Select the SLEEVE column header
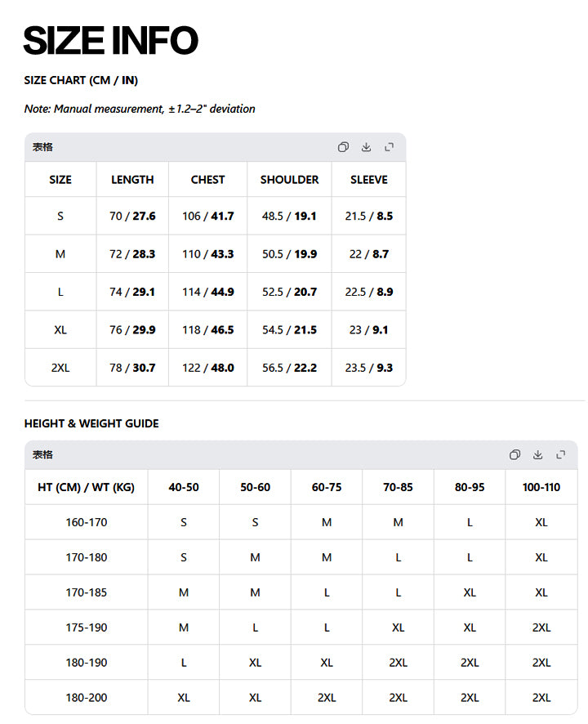Viewport: 588px width, 724px height. 369,180
